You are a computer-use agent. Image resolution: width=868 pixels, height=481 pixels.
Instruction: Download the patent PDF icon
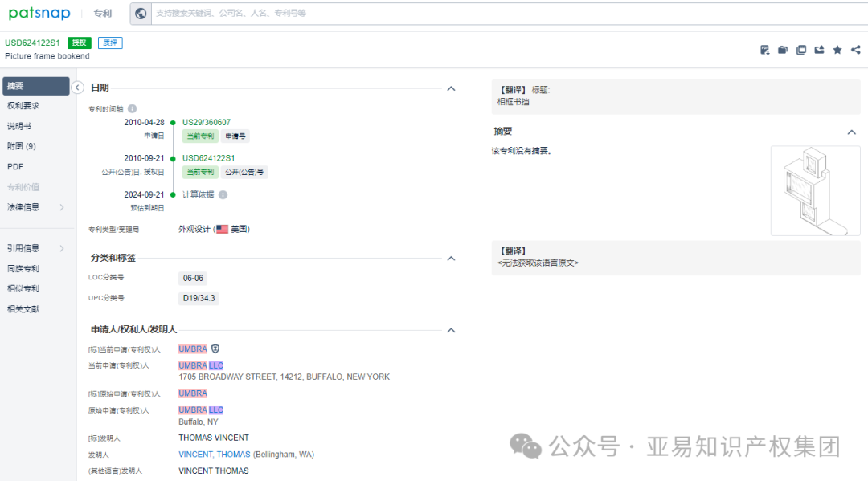[764, 50]
